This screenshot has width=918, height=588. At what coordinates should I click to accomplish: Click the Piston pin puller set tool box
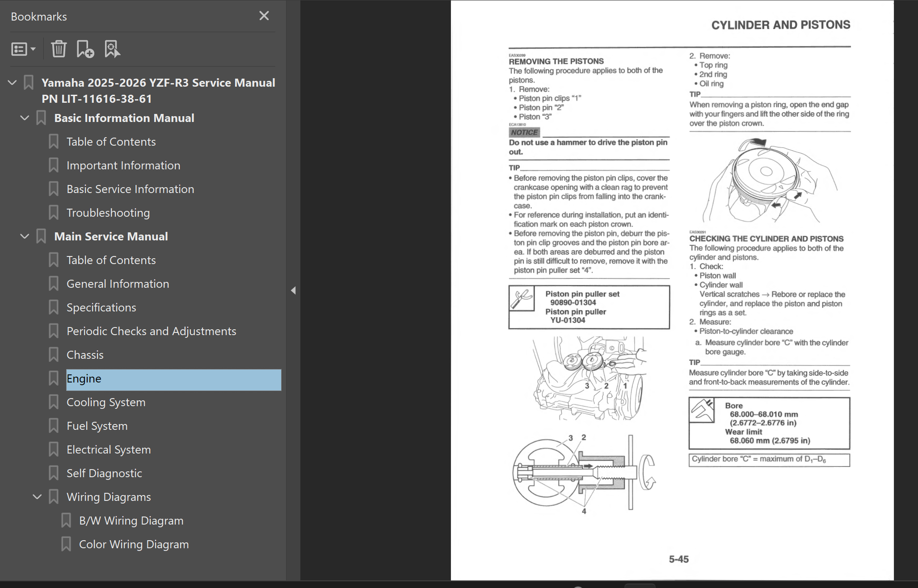point(589,307)
